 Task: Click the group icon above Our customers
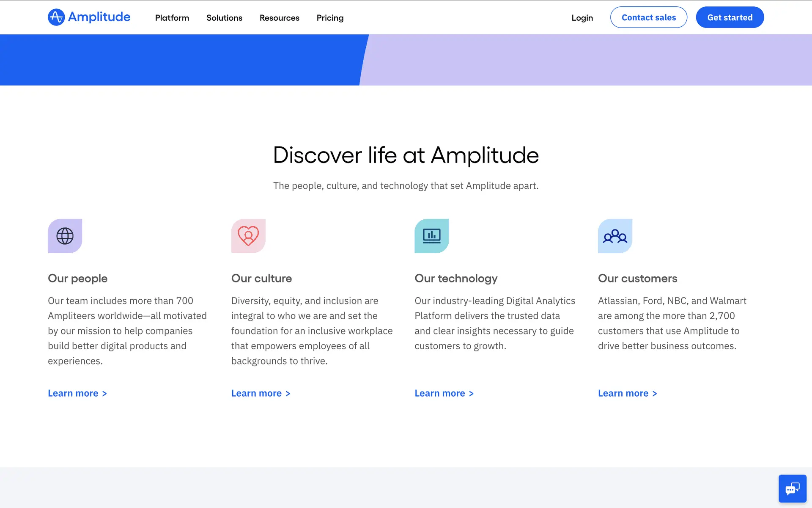[x=615, y=236]
